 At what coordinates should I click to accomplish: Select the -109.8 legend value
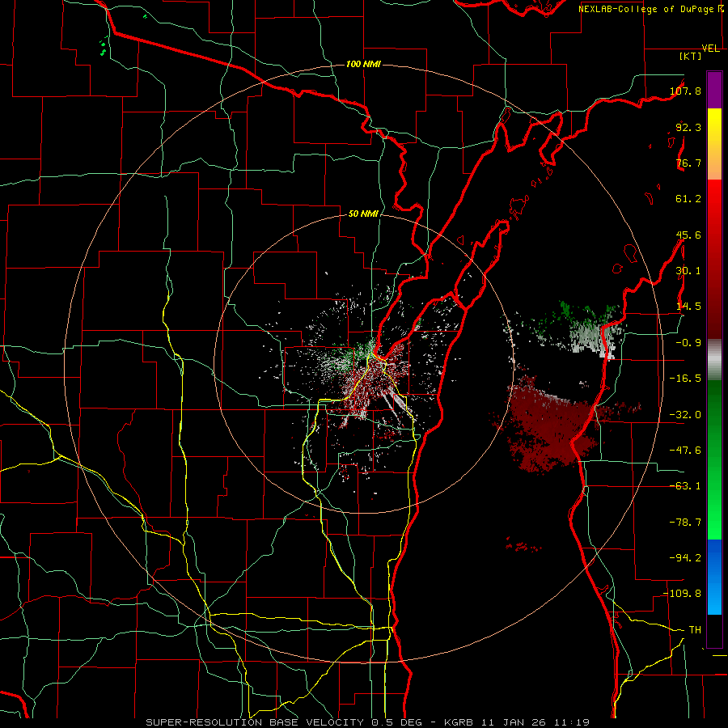tap(683, 594)
